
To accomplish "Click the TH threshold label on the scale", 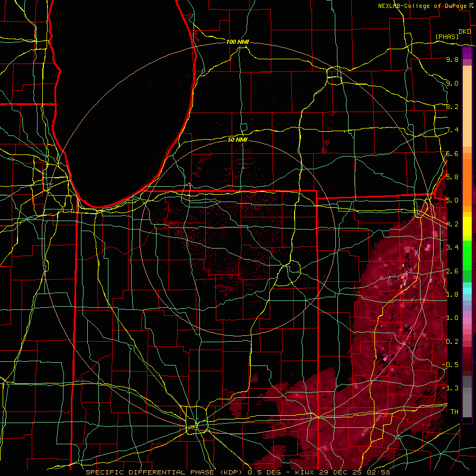I will tap(454, 411).
